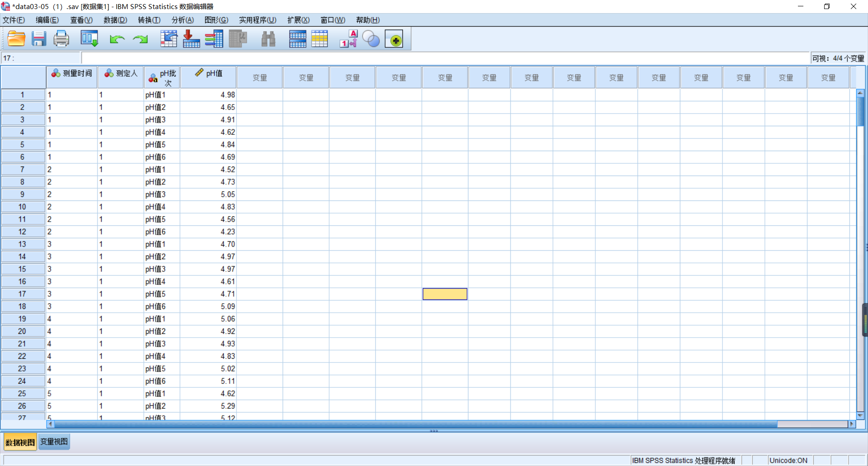This screenshot has height=466, width=868.
Task: Open the 窗口(W) menu
Action: pyautogui.click(x=333, y=20)
